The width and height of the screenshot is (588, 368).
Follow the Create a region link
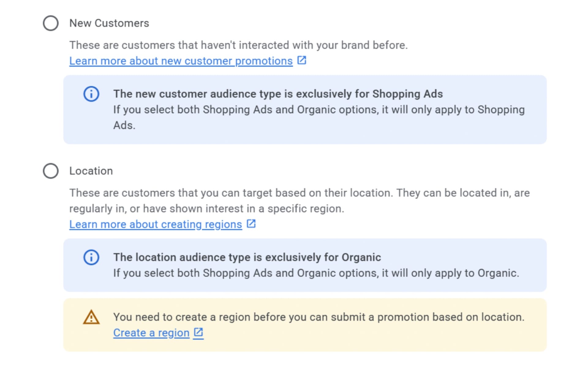(x=151, y=332)
